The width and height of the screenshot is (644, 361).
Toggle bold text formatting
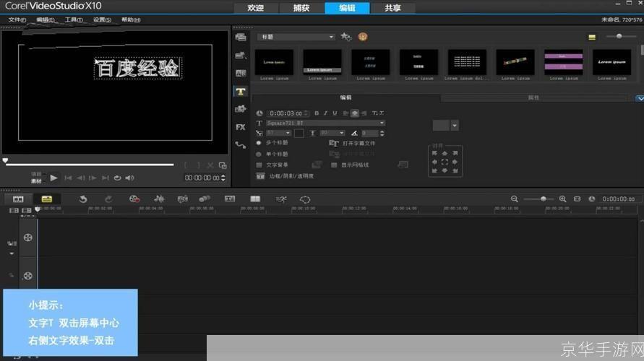317,113
